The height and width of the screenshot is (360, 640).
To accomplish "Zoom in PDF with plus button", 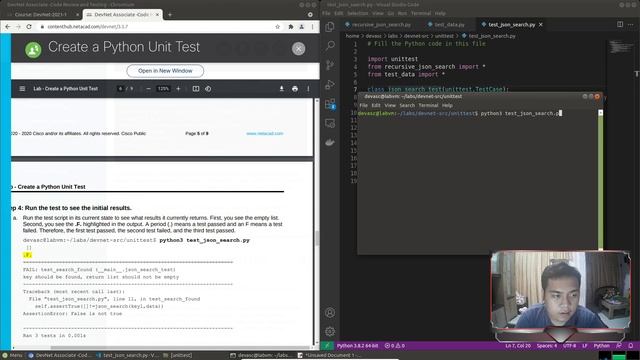I will pos(178,89).
